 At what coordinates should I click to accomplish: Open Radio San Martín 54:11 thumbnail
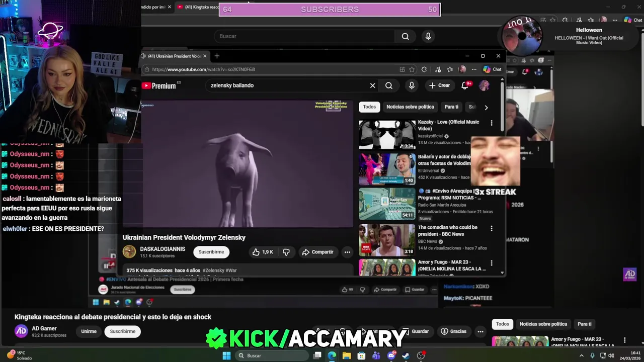[387, 204]
